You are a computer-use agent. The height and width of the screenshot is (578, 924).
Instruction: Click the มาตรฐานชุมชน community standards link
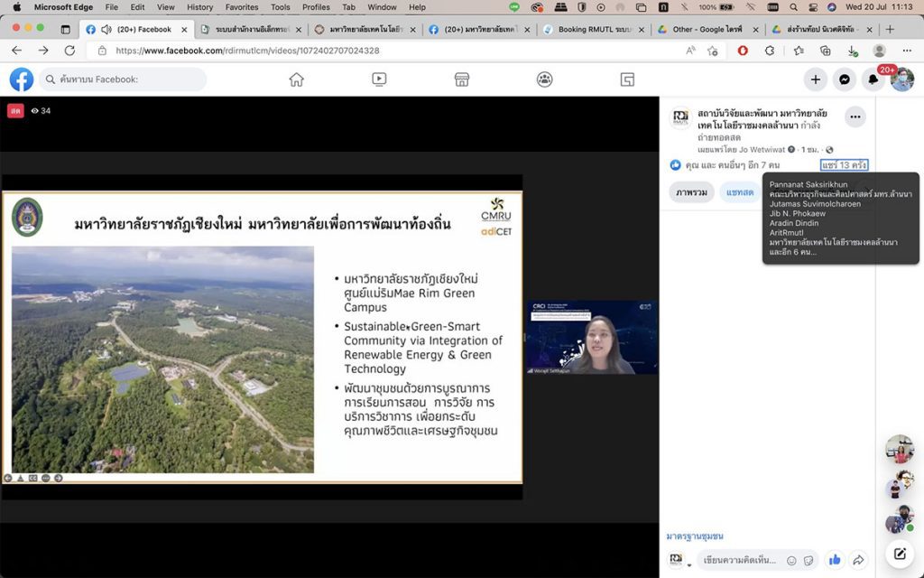[x=695, y=536]
